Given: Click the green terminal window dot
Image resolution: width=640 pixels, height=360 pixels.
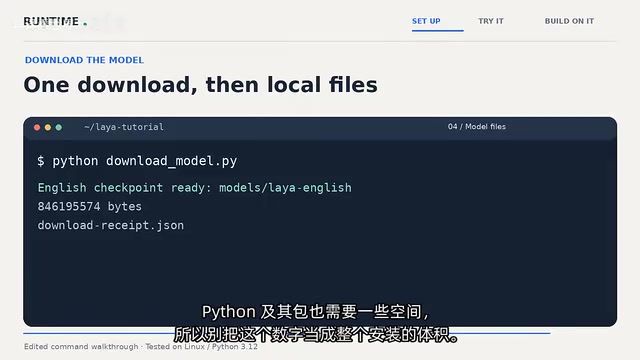Looking at the screenshot, I should 59,127.
